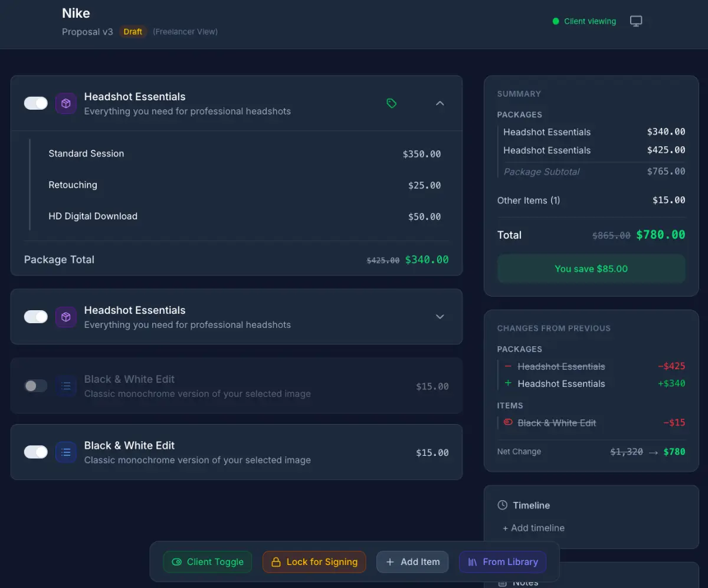Click the Lock for Signing button
Screen dimensions: 708x588
click(x=314, y=562)
